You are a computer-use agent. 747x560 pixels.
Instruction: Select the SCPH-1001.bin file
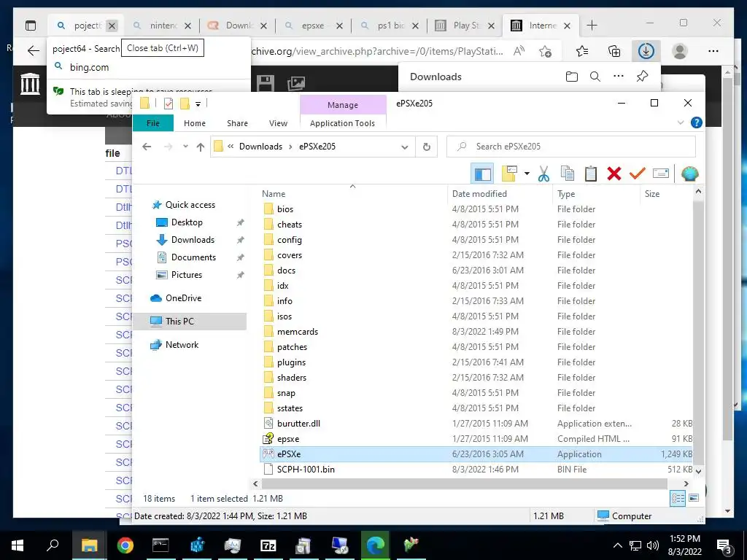pos(306,470)
